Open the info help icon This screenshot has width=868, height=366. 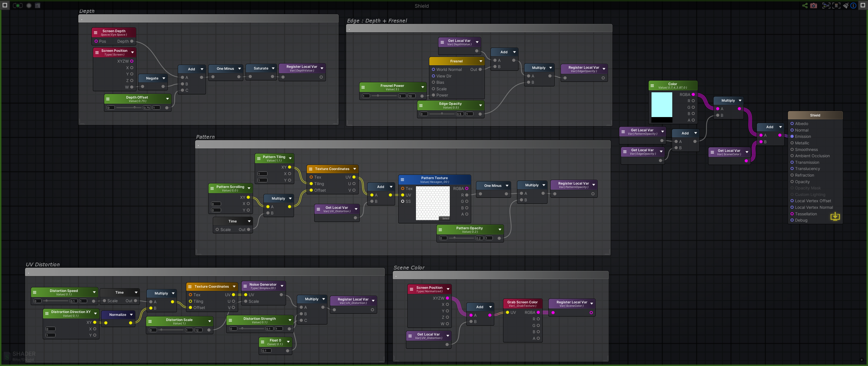[x=853, y=5]
